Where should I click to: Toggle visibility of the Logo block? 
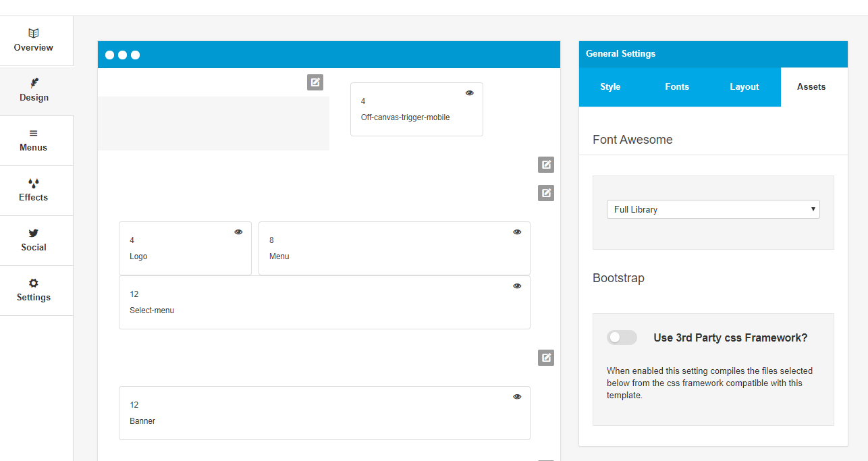coord(238,232)
